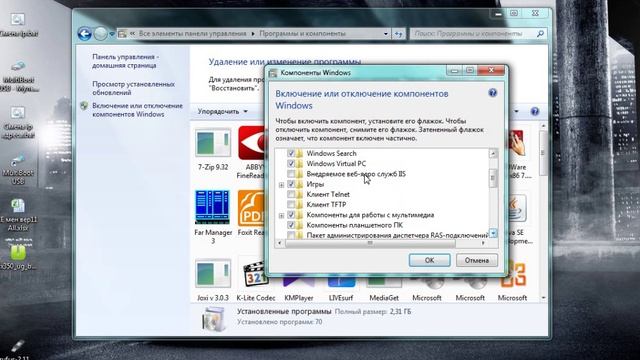
Task: Open the address bar history dropdown
Action: 386,34
